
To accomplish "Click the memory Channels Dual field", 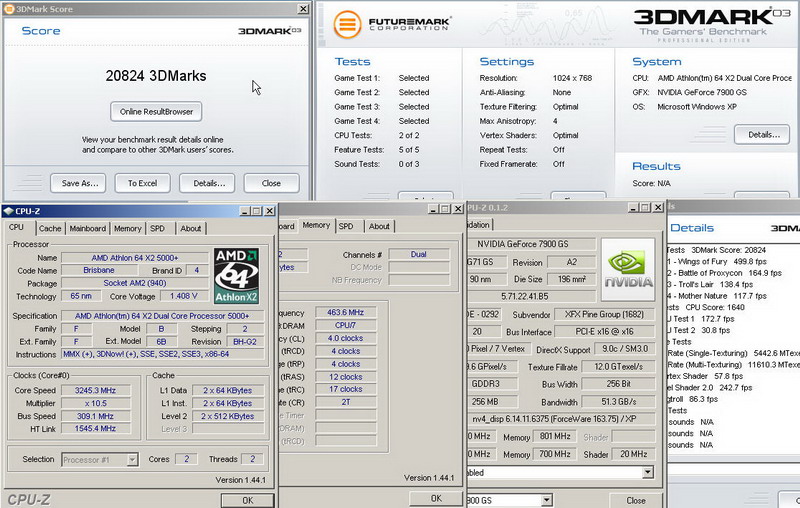I will pyautogui.click(x=419, y=254).
